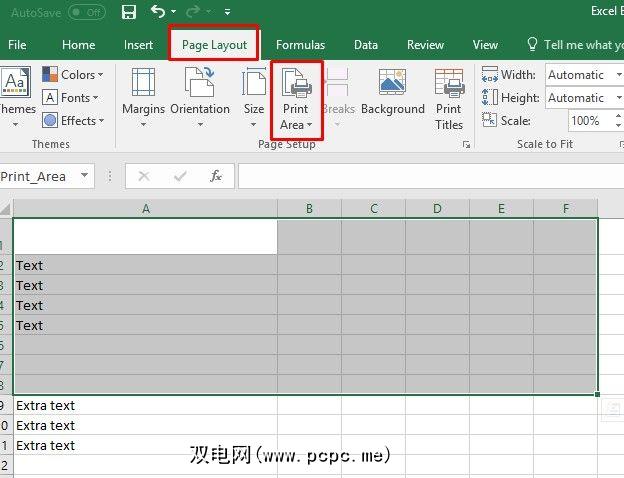The image size is (624, 478).
Task: Open the Margins tool
Action: 143,98
